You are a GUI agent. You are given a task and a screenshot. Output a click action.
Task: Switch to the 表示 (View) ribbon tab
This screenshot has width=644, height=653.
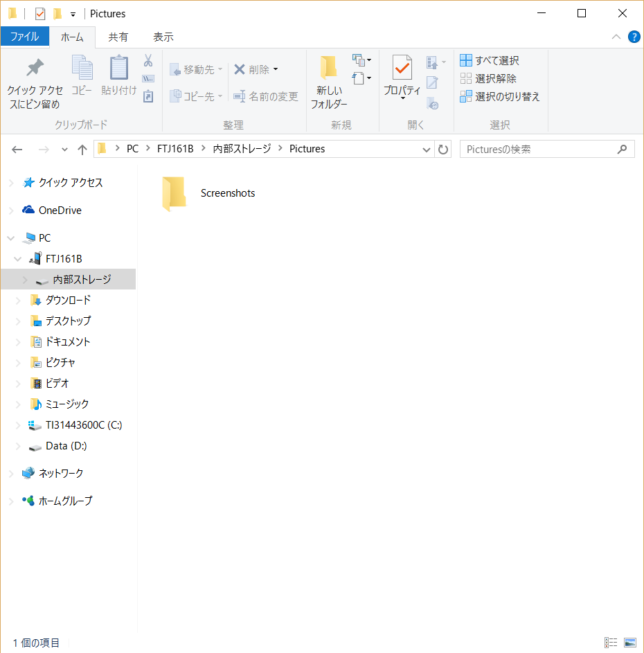pyautogui.click(x=163, y=37)
